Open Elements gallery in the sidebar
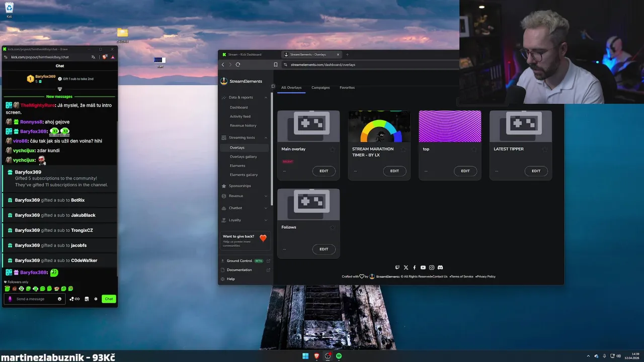Image resolution: width=644 pixels, height=362 pixels. click(x=244, y=174)
